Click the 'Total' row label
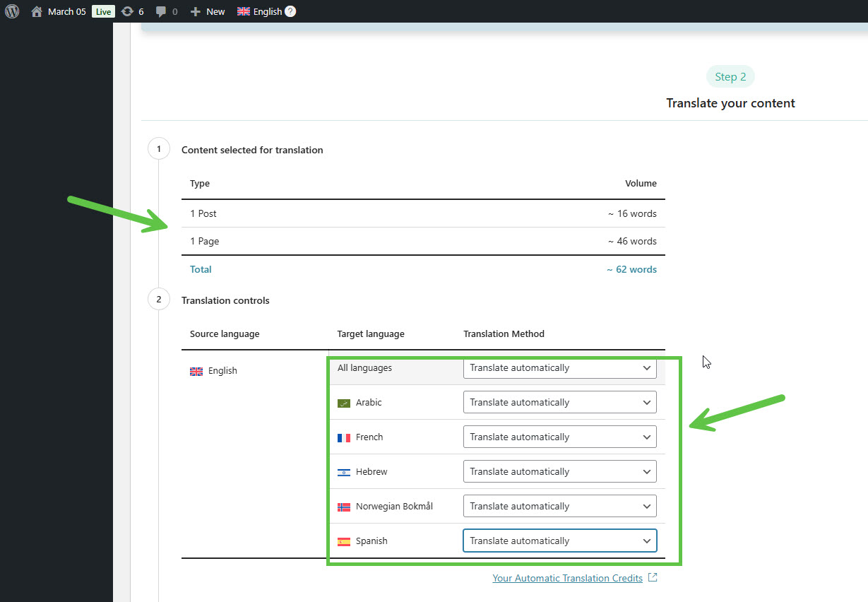 tap(201, 269)
